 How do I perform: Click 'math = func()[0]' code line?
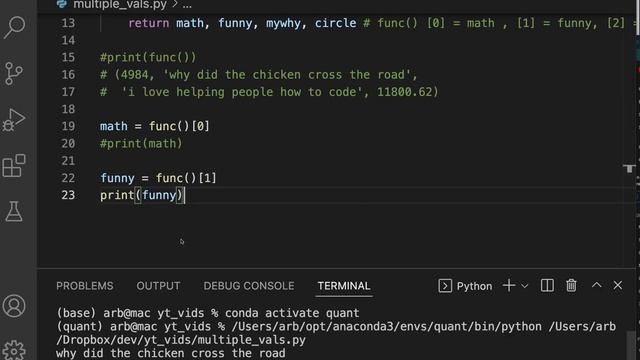pyautogui.click(x=155, y=126)
